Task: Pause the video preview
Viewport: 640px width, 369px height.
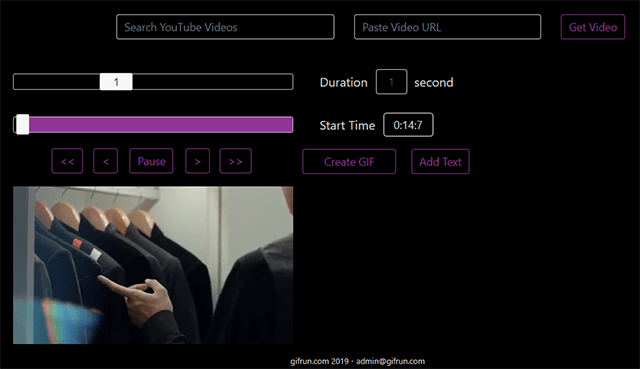Action: tap(151, 161)
